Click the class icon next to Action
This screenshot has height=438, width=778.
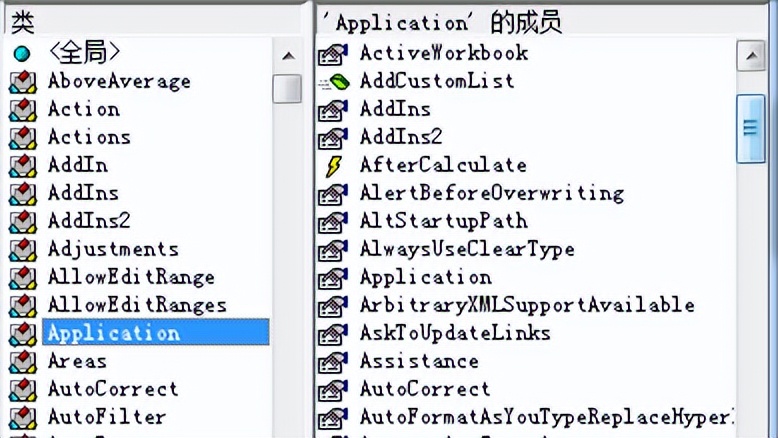(23, 110)
